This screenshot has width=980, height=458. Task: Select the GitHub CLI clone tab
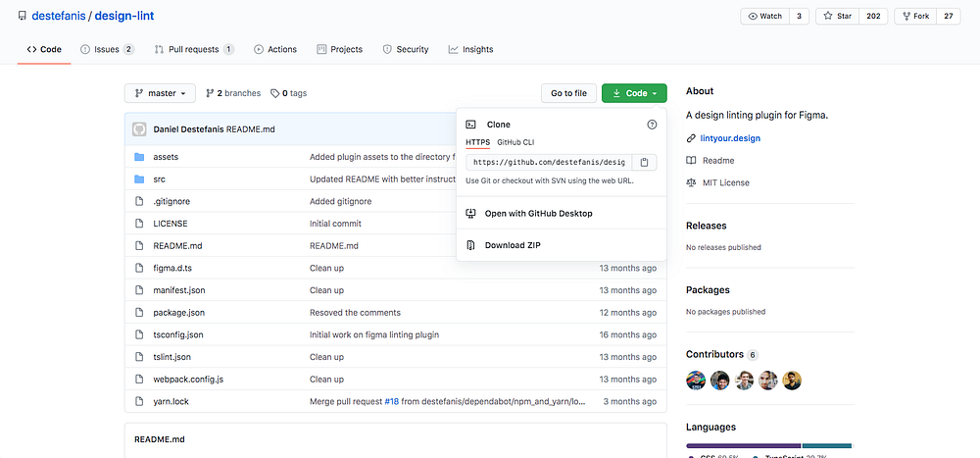515,142
